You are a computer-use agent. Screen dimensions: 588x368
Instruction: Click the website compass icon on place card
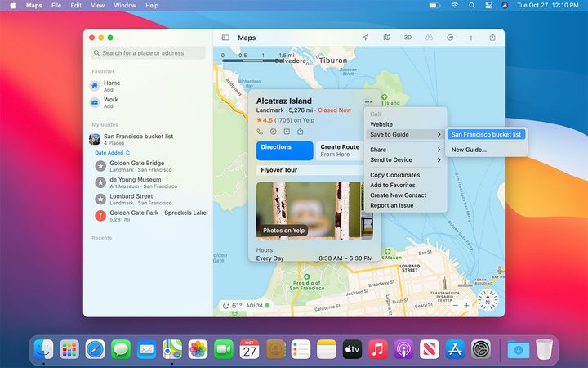click(274, 132)
